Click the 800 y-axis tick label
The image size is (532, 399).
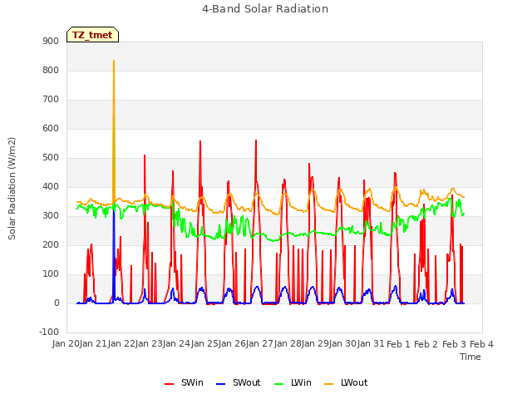pos(51,70)
